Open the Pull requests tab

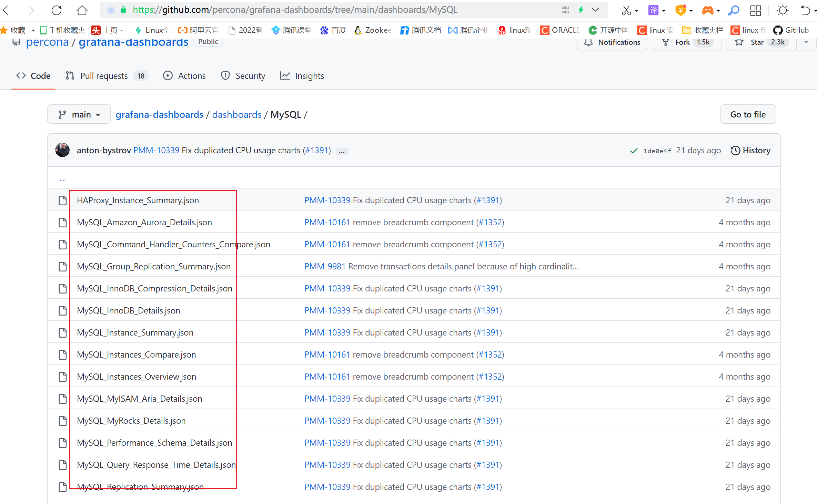[107, 76]
